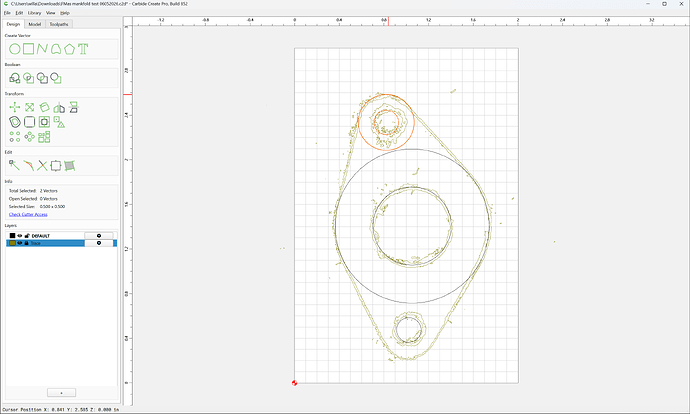
Task: Open Trace layer color swatch
Action: click(x=12, y=243)
